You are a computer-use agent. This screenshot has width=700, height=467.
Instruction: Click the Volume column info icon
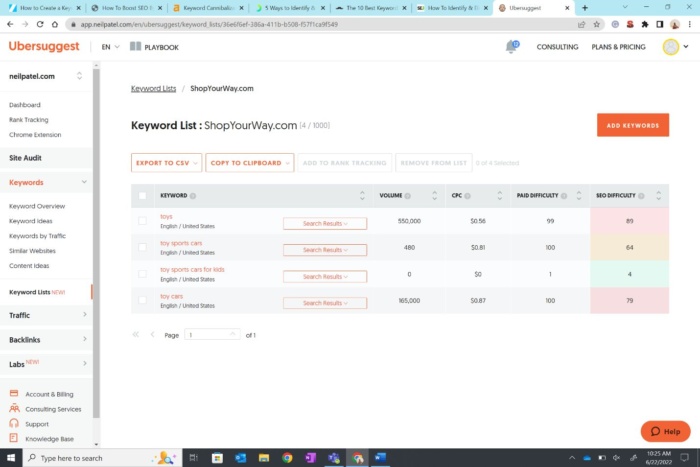coord(408,196)
